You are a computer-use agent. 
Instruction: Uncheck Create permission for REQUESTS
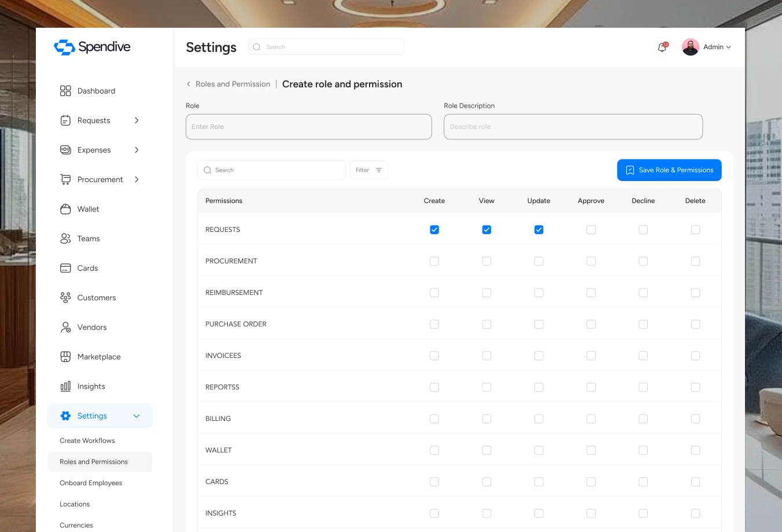[x=434, y=230]
